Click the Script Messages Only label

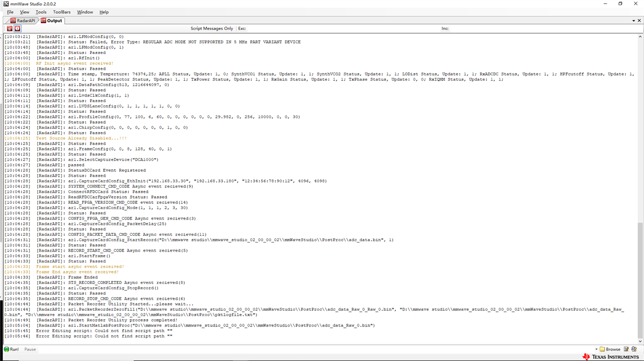(212, 28)
